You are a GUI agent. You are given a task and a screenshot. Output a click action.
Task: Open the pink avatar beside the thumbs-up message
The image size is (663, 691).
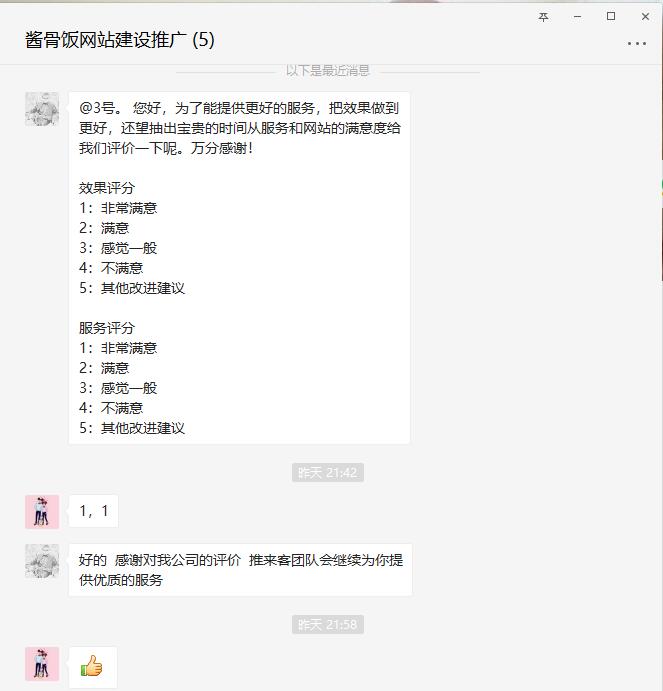click(42, 664)
